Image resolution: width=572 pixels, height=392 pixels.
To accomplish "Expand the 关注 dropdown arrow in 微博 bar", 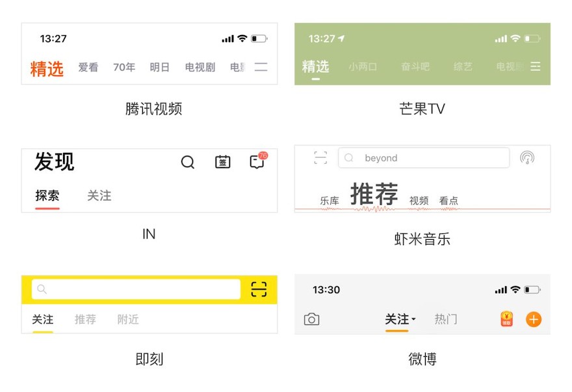I will point(413,319).
